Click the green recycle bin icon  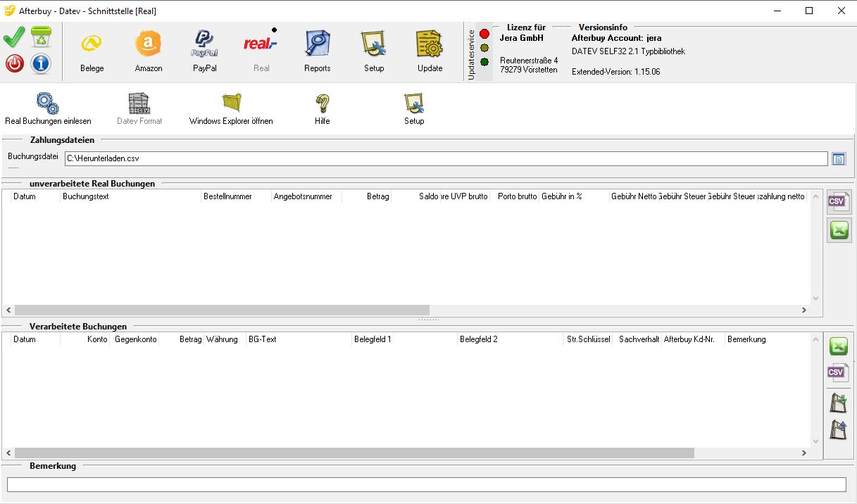pos(41,38)
